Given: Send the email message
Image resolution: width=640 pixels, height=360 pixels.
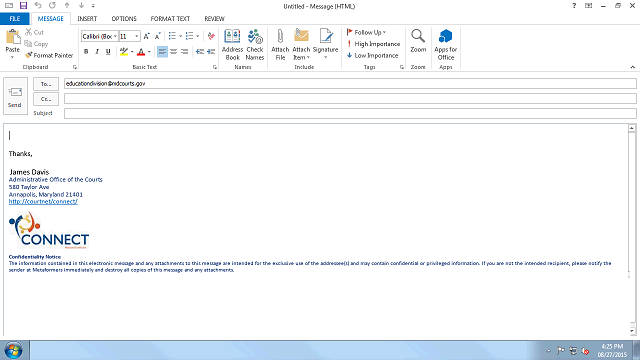Looking at the screenshot, I should (x=15, y=96).
